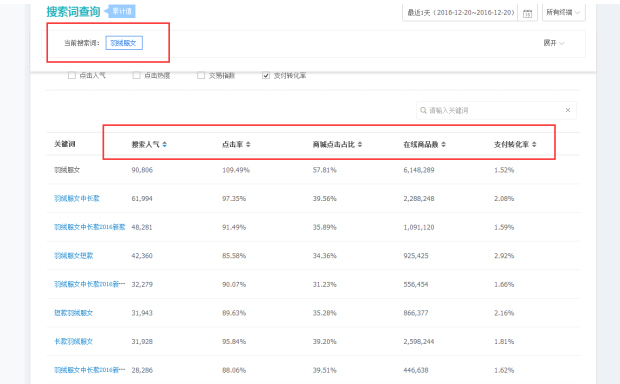Enable the 点击人气 checkbox

tap(72, 75)
